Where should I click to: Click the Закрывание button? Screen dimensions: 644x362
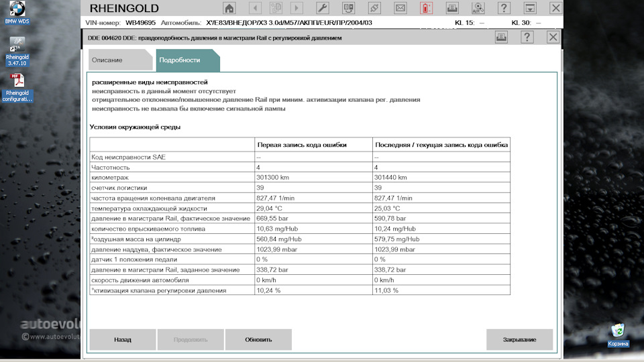519,339
